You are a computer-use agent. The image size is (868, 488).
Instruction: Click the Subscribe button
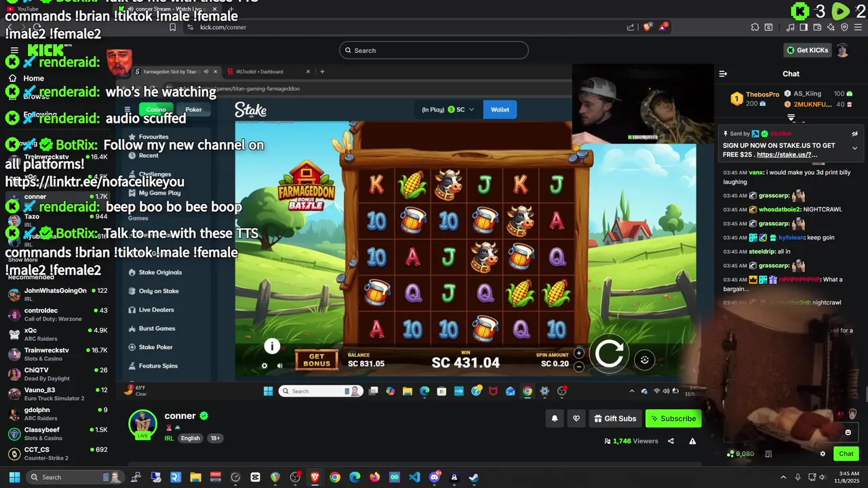click(673, 419)
